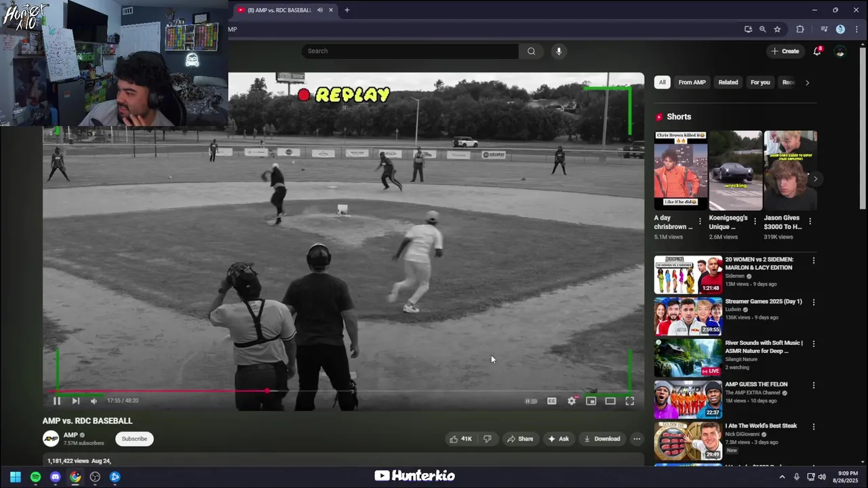Open the browser extensions menu
This screenshot has height=488, width=868.
point(800,29)
